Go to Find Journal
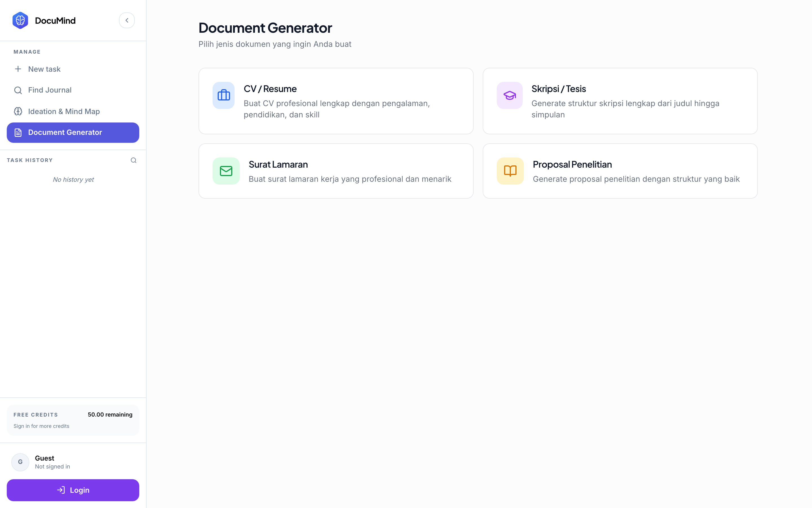The width and height of the screenshot is (812, 508). coord(73,90)
